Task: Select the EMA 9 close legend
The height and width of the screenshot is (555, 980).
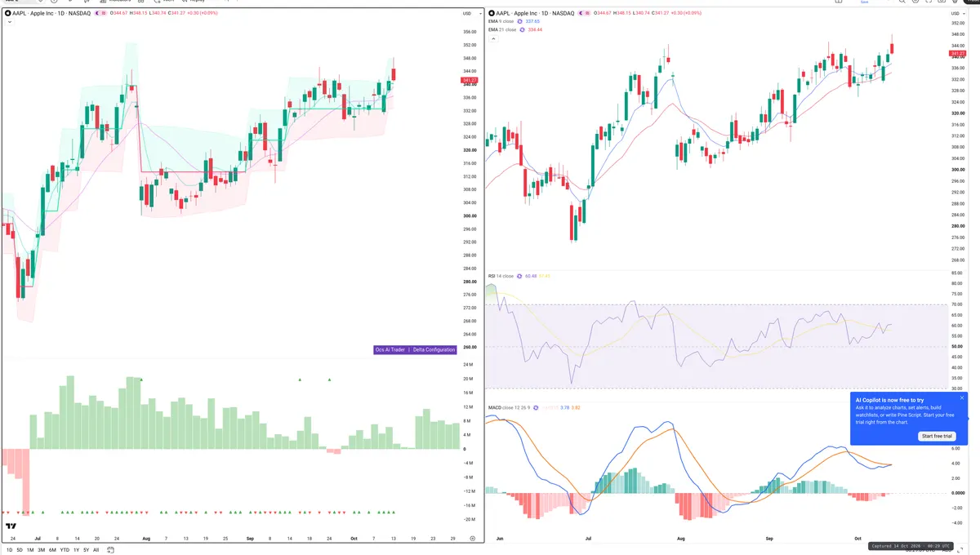Action: (501, 21)
